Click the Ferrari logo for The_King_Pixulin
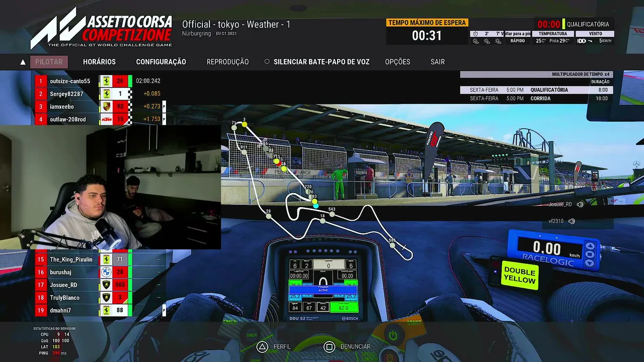644x362 pixels. tap(106, 259)
